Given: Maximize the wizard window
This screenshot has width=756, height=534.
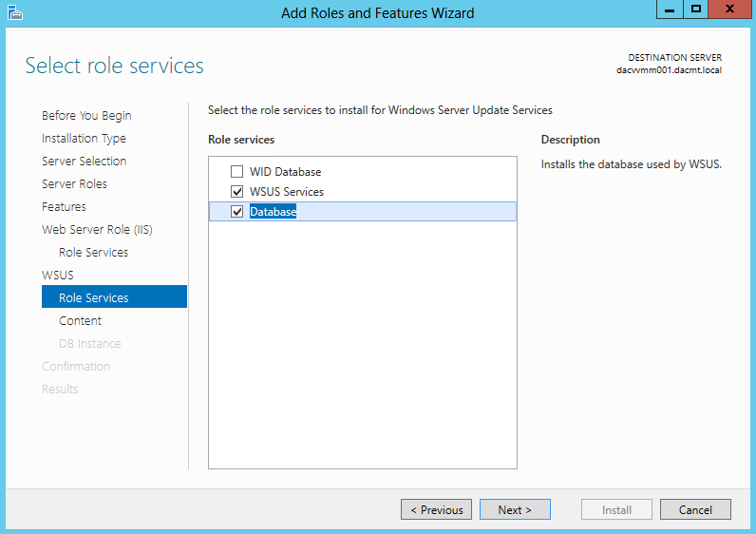Looking at the screenshot, I should [x=696, y=10].
